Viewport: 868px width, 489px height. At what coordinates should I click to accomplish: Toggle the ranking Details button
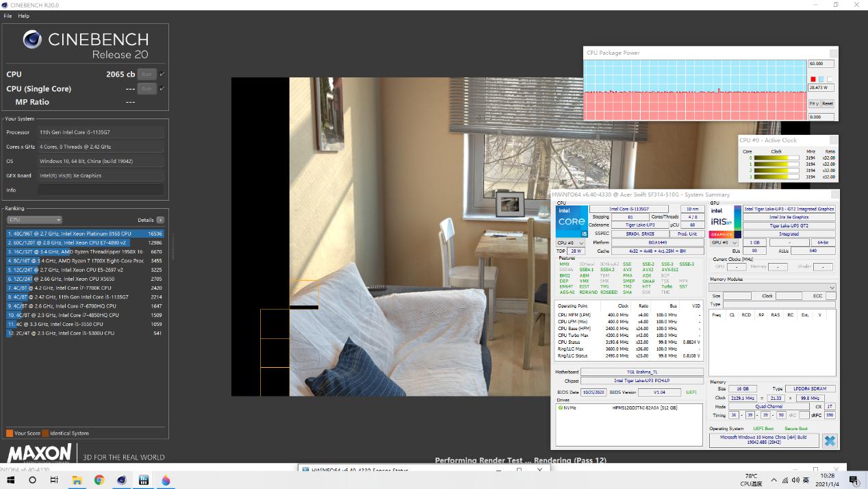click(x=160, y=220)
